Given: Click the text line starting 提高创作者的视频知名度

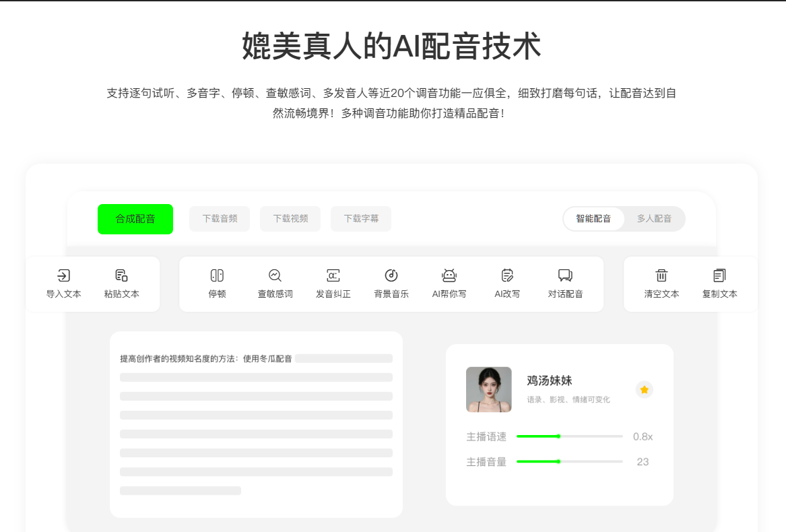Looking at the screenshot, I should click(x=206, y=358).
